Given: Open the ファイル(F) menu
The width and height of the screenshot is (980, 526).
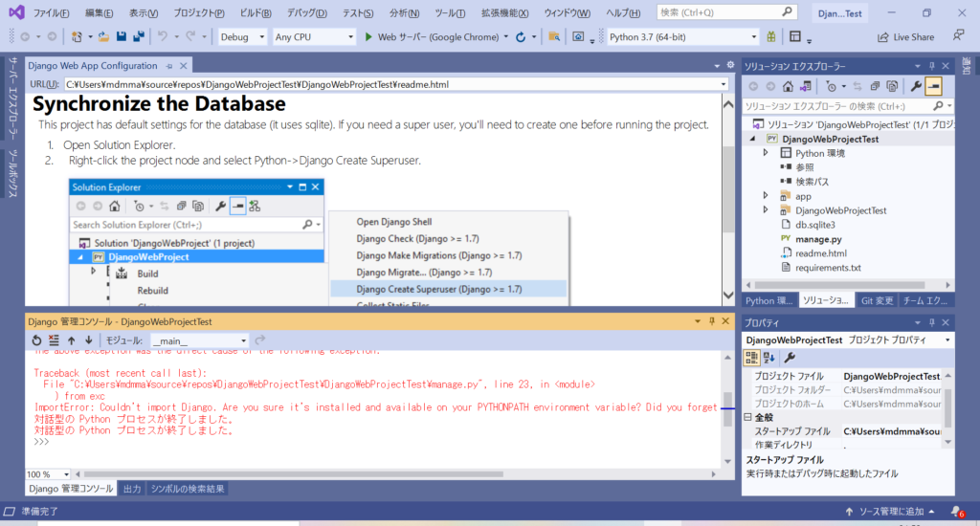Looking at the screenshot, I should 51,12.
